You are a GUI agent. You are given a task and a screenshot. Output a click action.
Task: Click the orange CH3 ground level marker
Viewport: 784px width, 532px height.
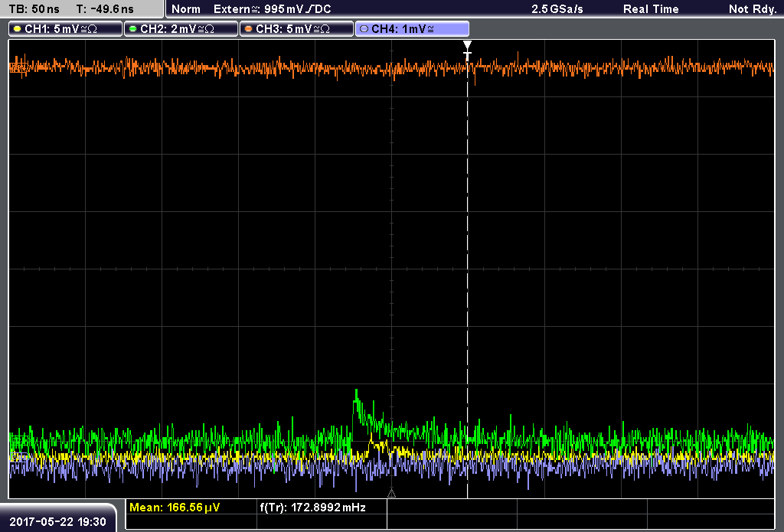[18, 66]
